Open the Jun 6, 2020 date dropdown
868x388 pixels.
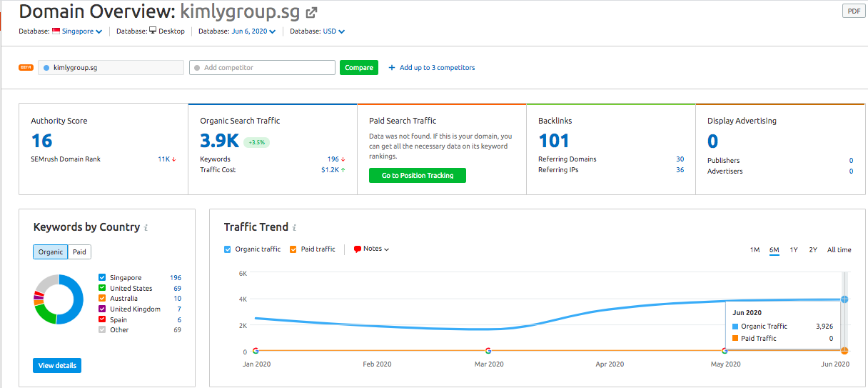(x=253, y=31)
